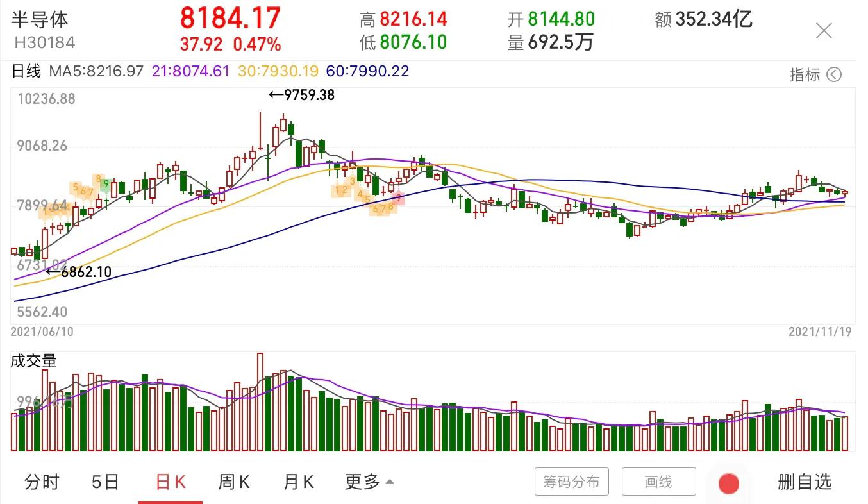This screenshot has height=504, width=868.
Task: Open the 指标 indicator arrow icon
Action: pos(833,74)
